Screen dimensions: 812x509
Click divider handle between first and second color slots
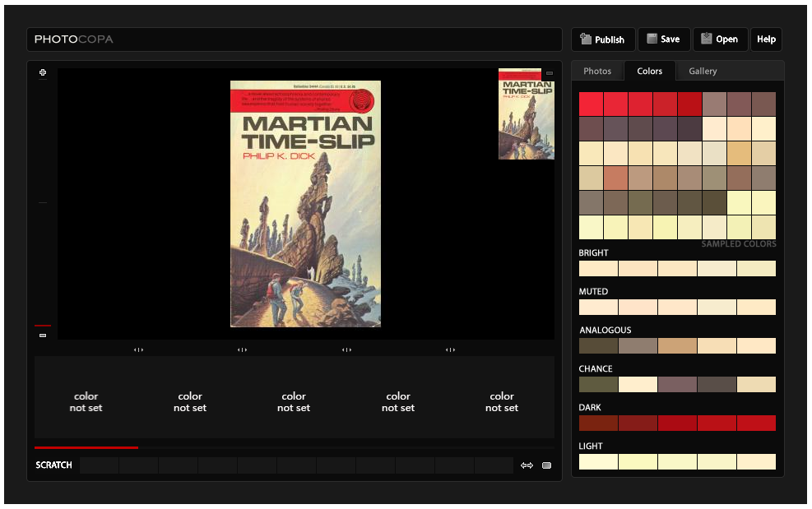[138, 350]
